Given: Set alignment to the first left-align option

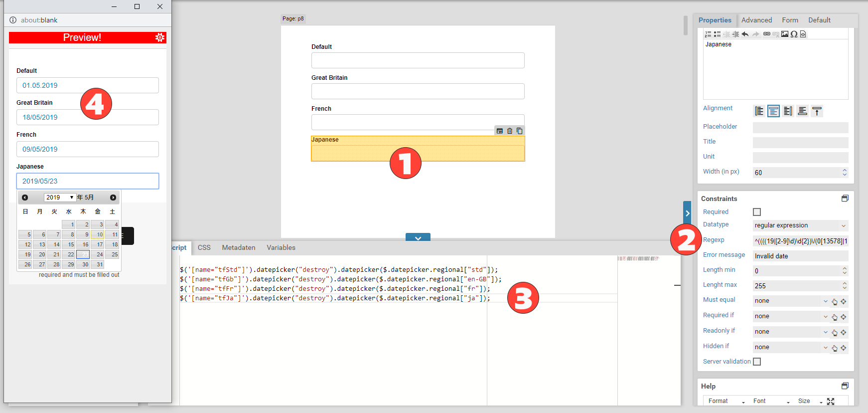Looking at the screenshot, I should (x=759, y=111).
